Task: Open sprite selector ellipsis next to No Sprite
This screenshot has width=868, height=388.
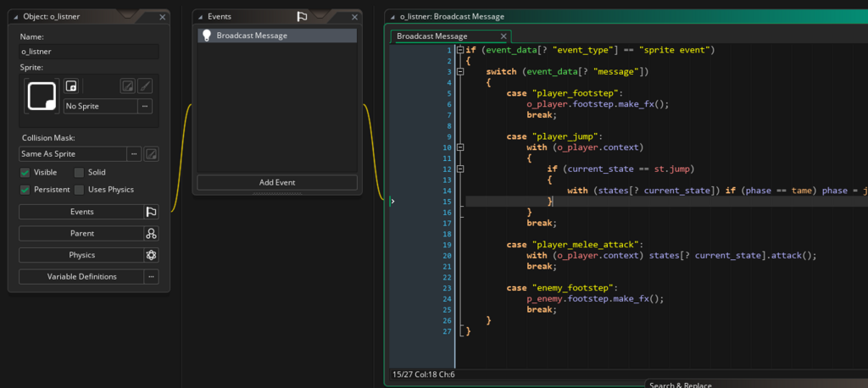Action: (146, 106)
